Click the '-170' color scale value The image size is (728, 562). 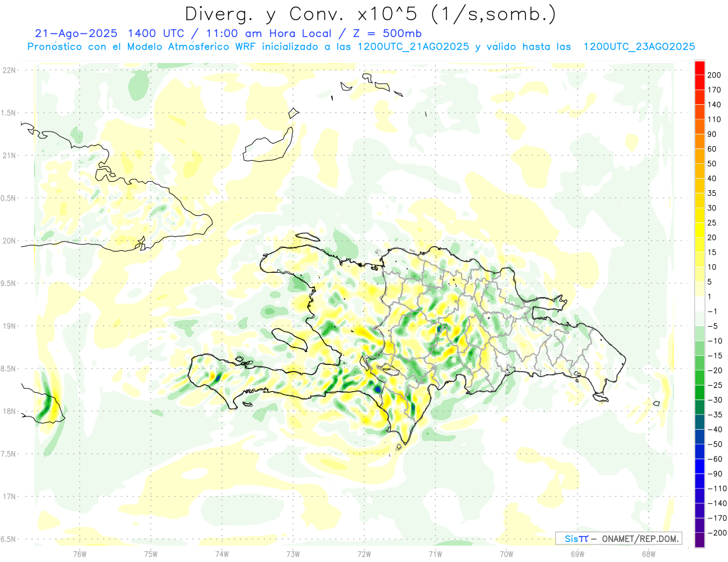(x=716, y=518)
